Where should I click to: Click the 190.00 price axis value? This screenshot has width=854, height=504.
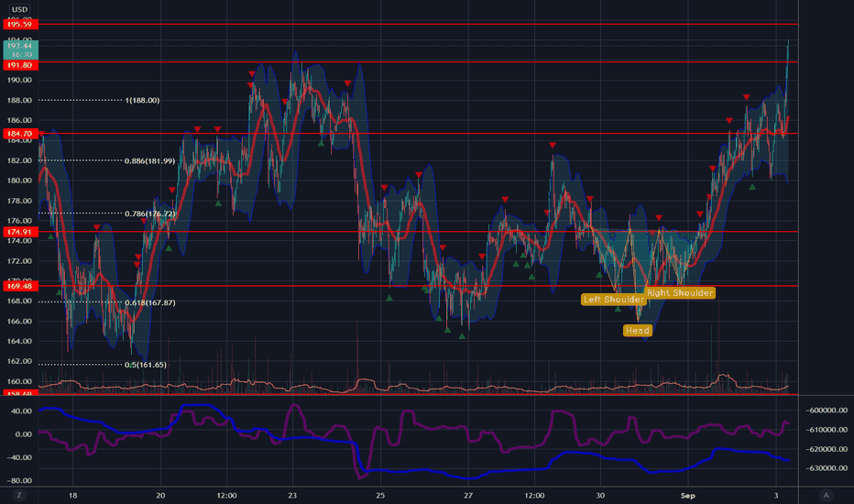click(x=19, y=80)
